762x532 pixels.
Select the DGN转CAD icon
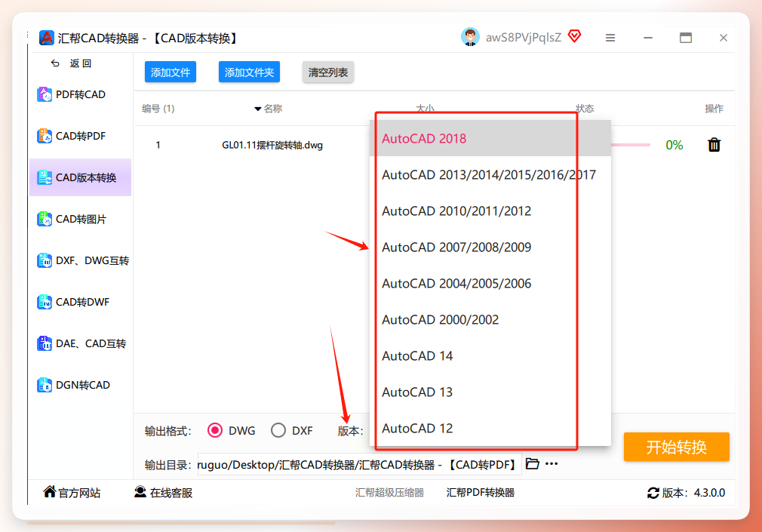(45, 385)
